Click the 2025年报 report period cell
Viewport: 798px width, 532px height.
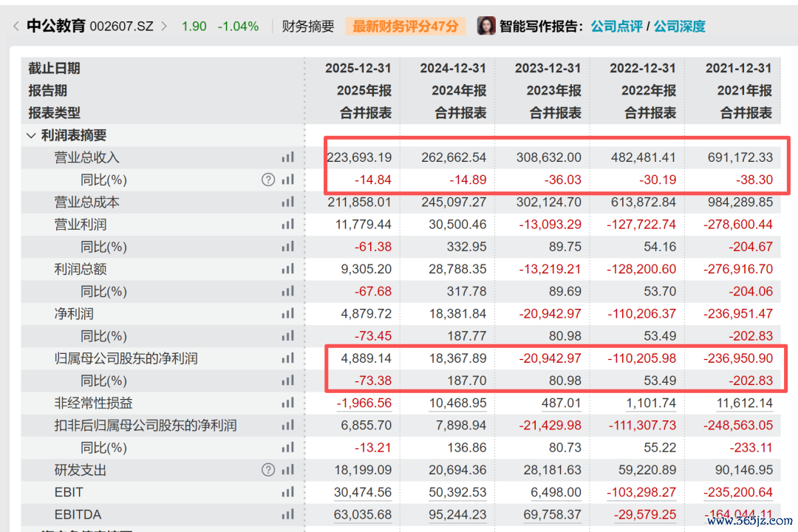pos(364,91)
